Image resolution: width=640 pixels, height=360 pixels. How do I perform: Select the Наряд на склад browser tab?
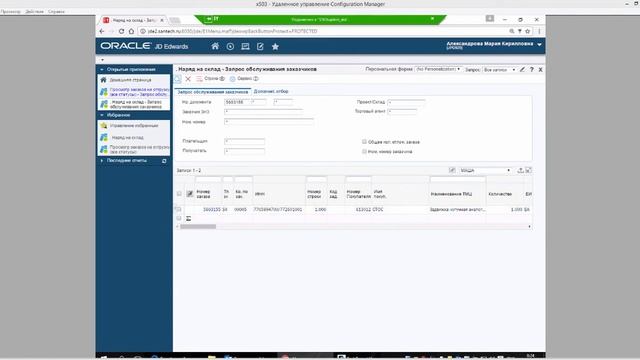click(x=133, y=20)
